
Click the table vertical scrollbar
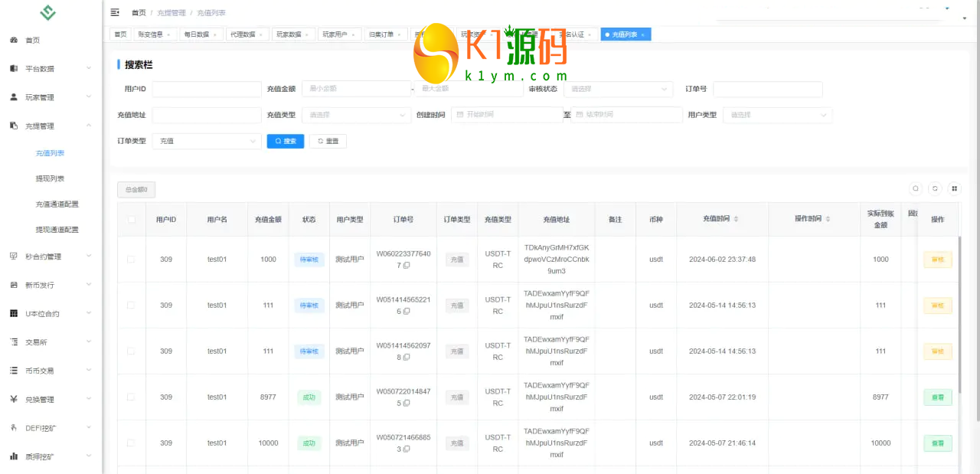[959, 322]
